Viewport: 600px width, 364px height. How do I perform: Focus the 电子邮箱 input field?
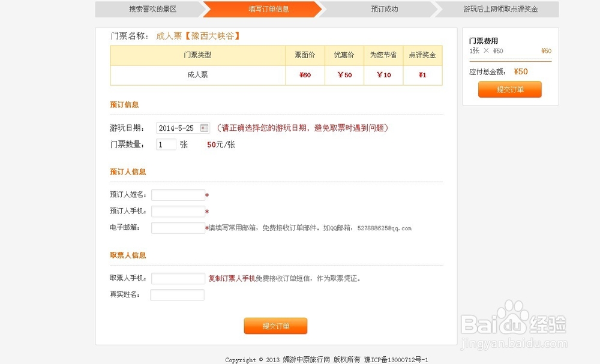click(178, 228)
